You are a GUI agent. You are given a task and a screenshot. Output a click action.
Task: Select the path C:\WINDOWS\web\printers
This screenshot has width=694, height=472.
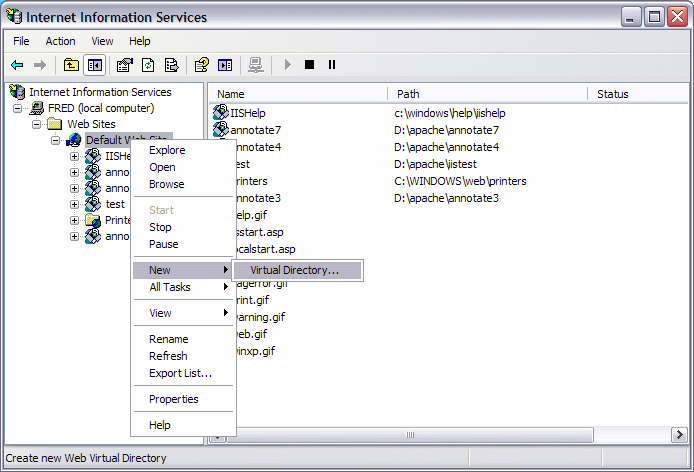click(460, 181)
